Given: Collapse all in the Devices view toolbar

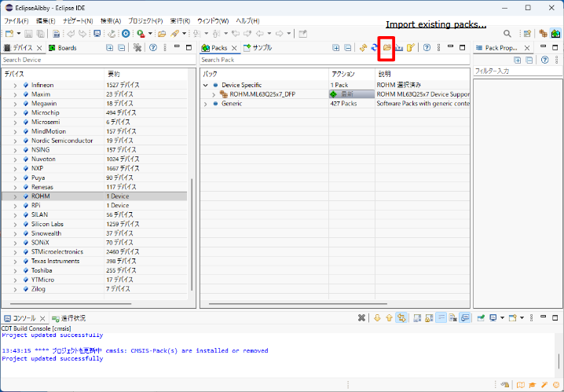Looking at the screenshot, I should click(x=122, y=47).
